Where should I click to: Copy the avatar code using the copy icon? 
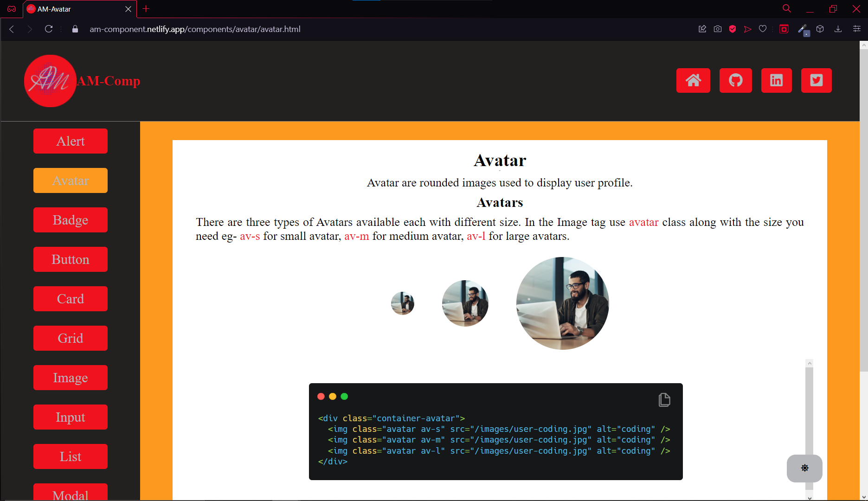pos(664,399)
